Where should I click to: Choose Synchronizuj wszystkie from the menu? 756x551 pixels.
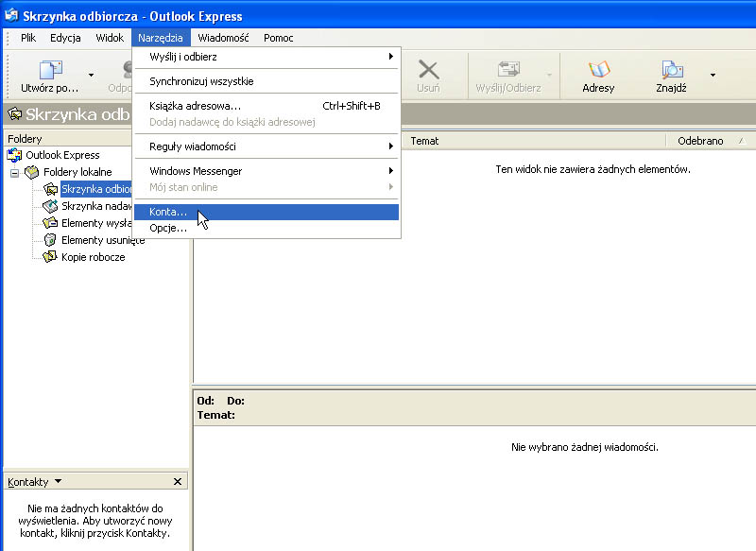(266, 81)
